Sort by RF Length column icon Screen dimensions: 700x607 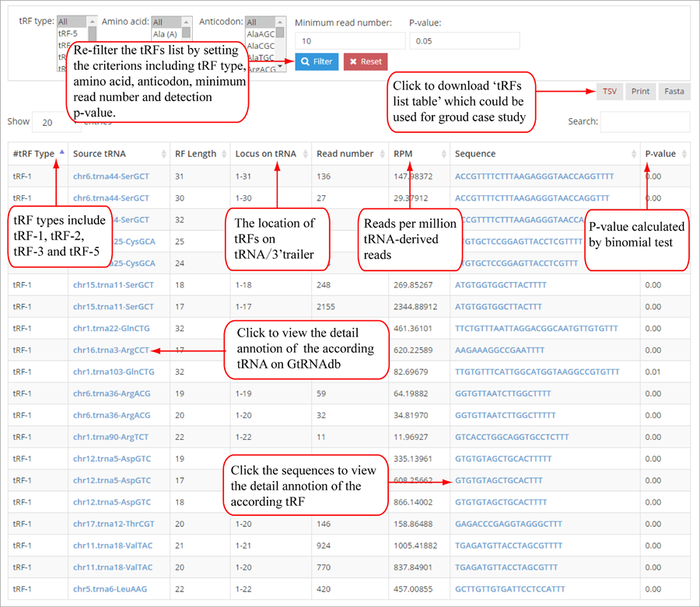click(x=225, y=154)
